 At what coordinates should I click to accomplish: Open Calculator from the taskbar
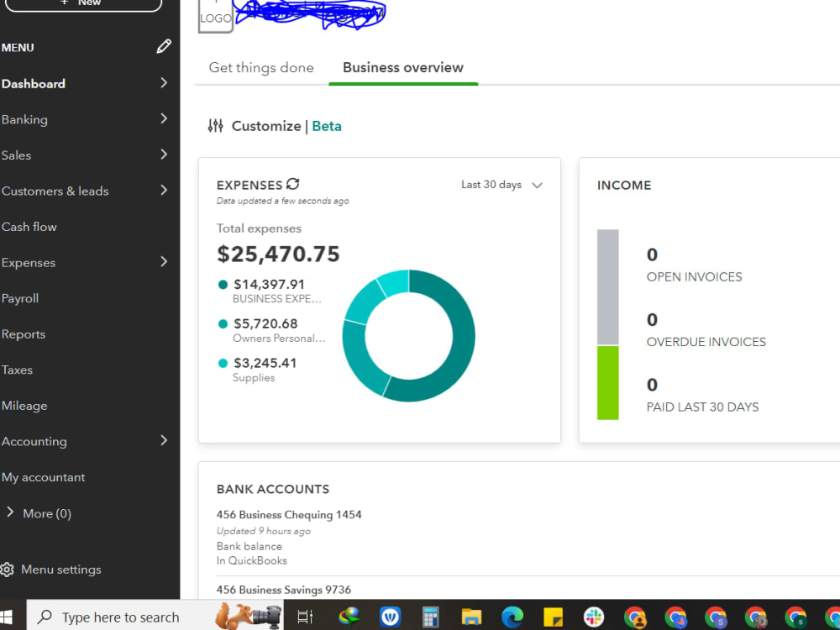(430, 616)
